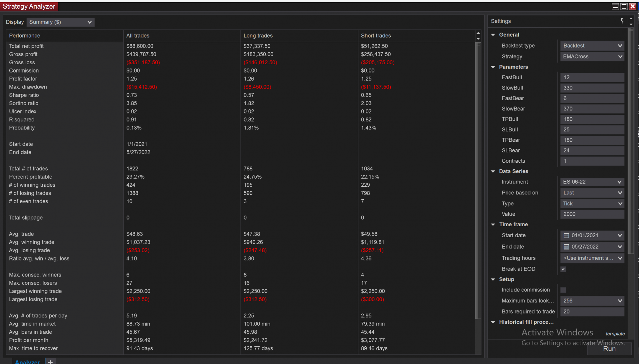This screenshot has height=364, width=639.
Task: Maximize the Strategy Analyzer window
Action: [x=624, y=6]
